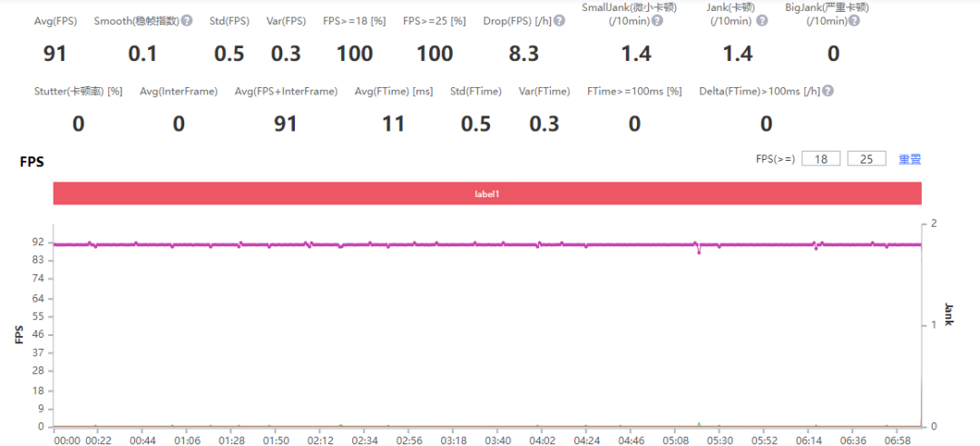Click the Jank right axis title
Image resolution: width=980 pixels, height=446 pixels.
click(x=947, y=314)
